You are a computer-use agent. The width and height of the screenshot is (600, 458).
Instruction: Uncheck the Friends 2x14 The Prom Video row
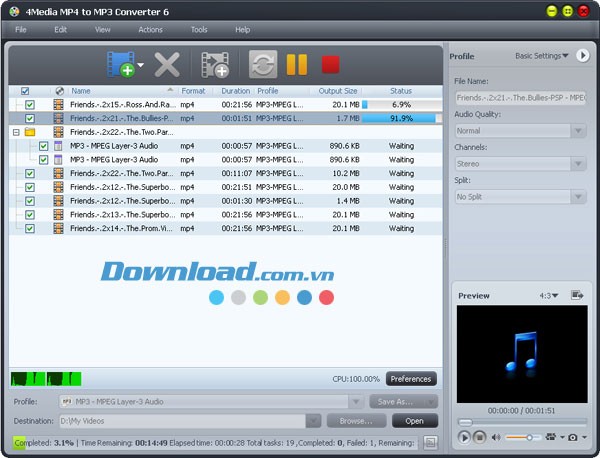tap(30, 228)
